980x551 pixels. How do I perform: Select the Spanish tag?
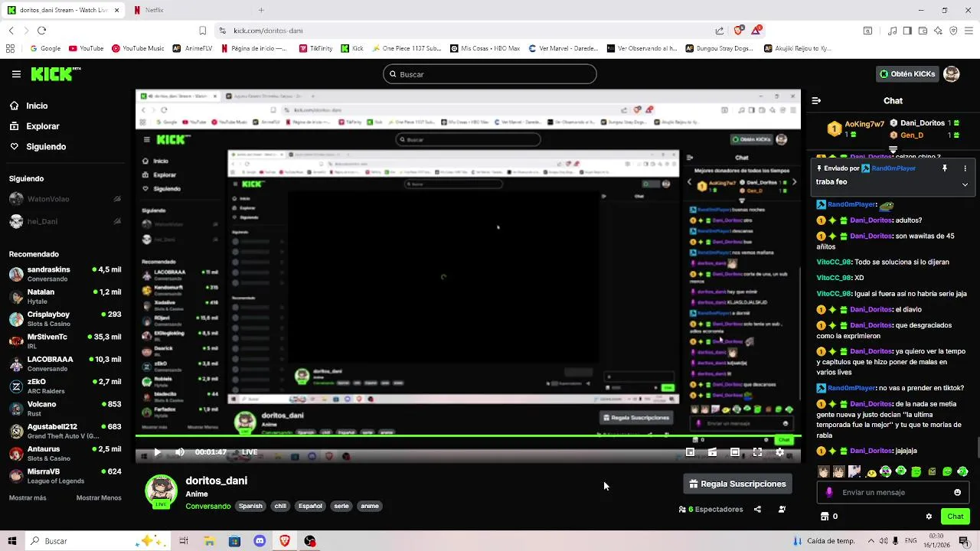pos(250,506)
